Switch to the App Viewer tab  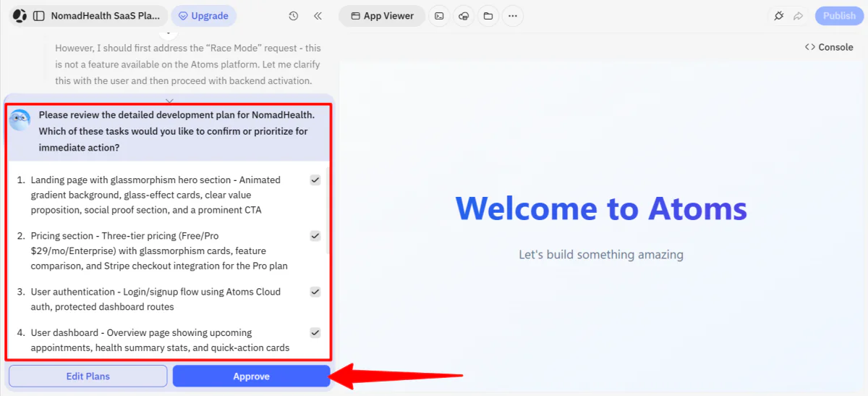[381, 16]
